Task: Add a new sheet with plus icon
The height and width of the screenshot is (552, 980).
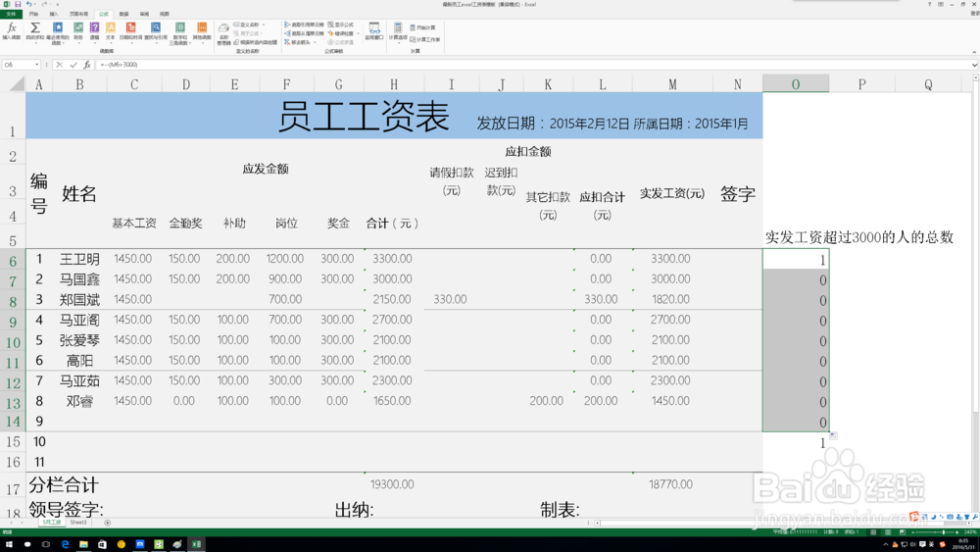Action: (x=107, y=523)
